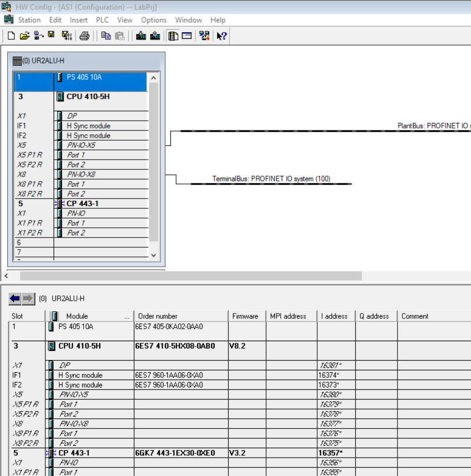
Task: Click the Open online station icon
Action: pyautogui.click(x=38, y=36)
